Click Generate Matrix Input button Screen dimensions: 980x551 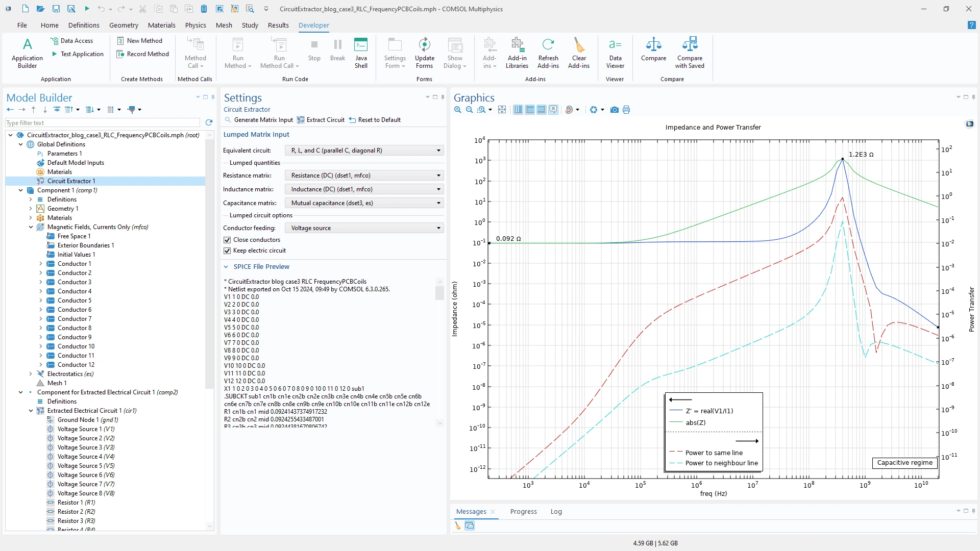(259, 120)
